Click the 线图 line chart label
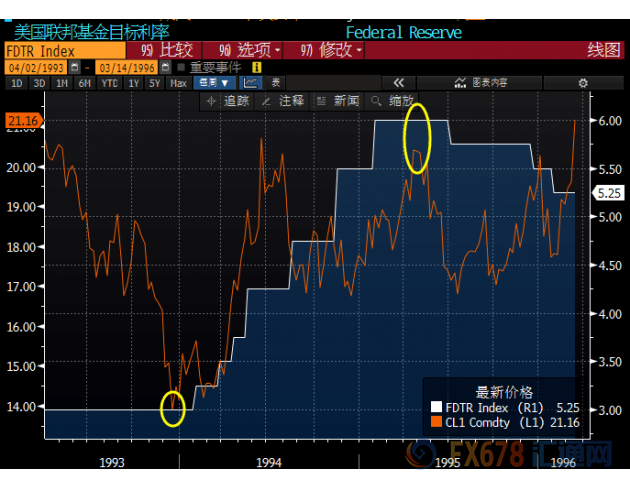 pos(603,51)
